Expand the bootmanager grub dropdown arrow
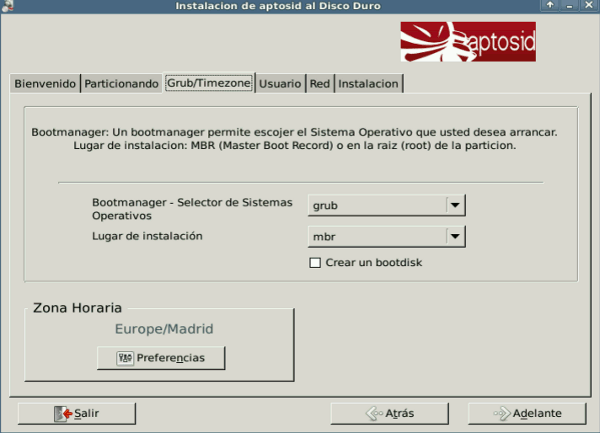This screenshot has height=433, width=600. coord(455,205)
